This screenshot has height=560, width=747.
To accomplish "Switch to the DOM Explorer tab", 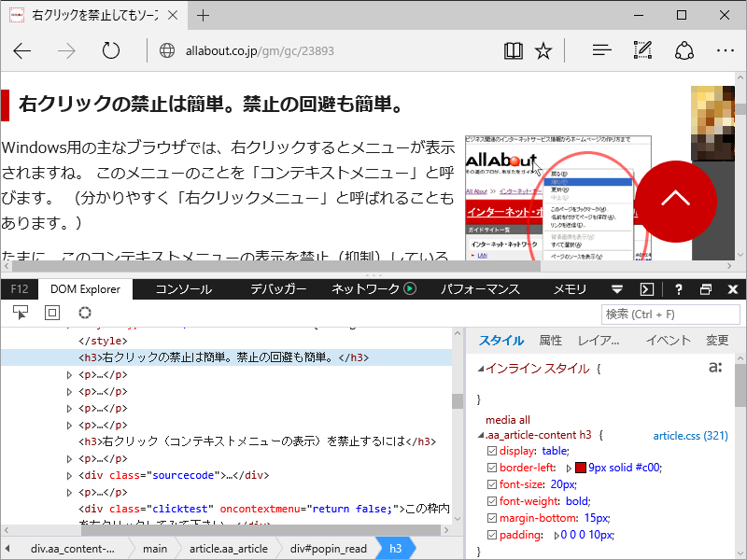I will [x=85, y=289].
